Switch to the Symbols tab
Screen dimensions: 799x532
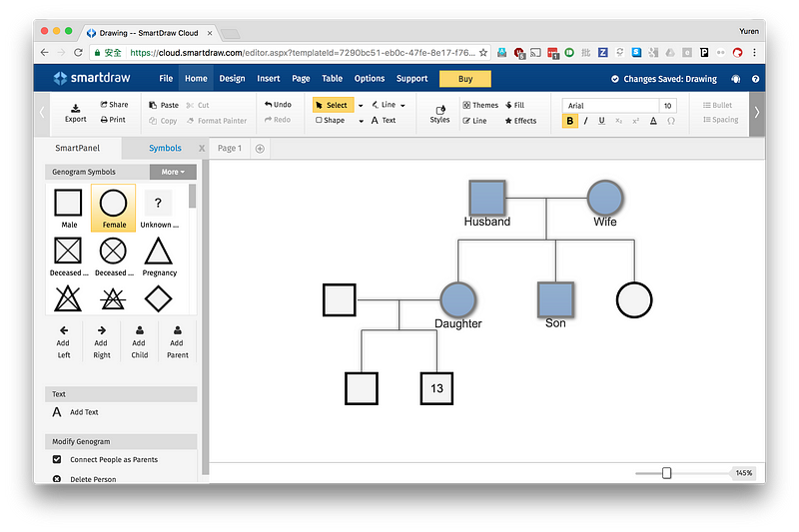165,149
